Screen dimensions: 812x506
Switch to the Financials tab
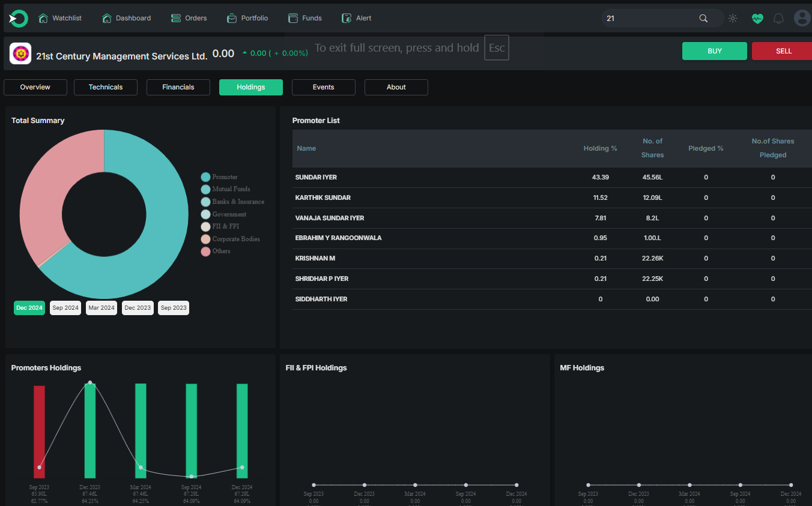(x=178, y=87)
